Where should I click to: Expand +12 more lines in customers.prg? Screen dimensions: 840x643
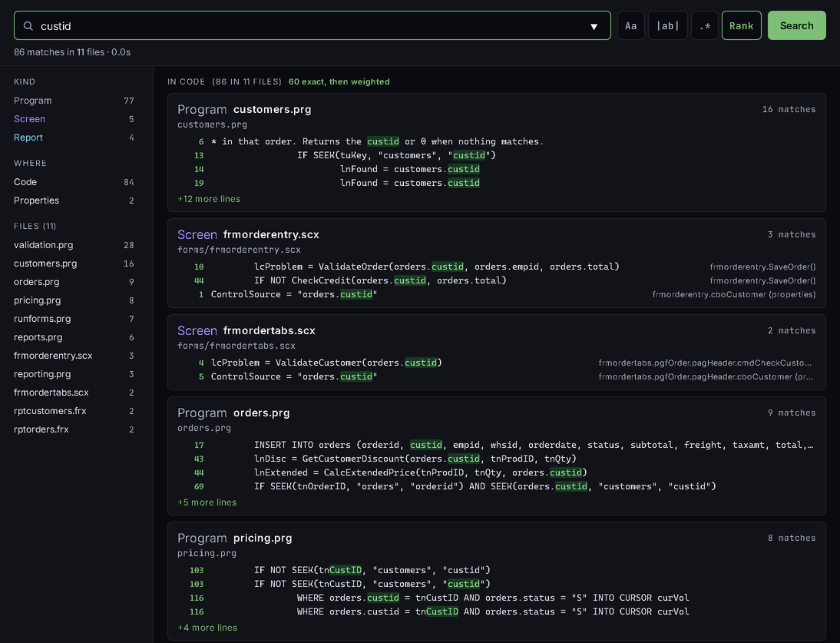[209, 199]
